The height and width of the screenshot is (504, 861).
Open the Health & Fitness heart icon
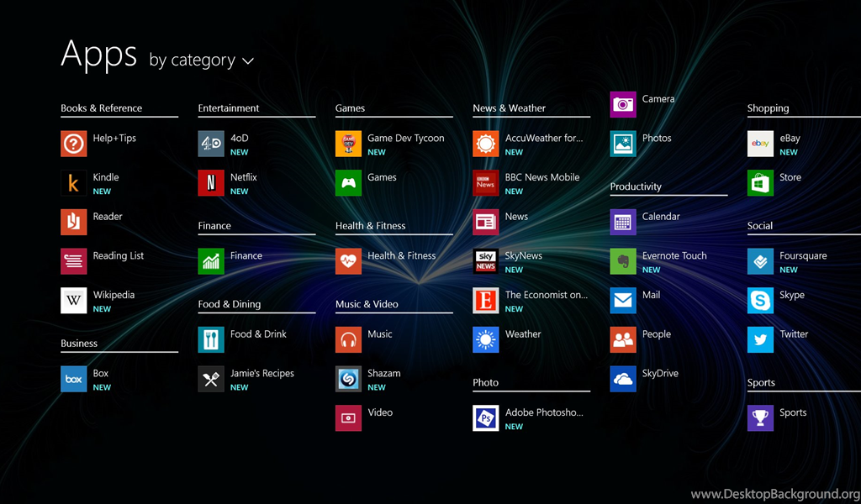click(348, 261)
